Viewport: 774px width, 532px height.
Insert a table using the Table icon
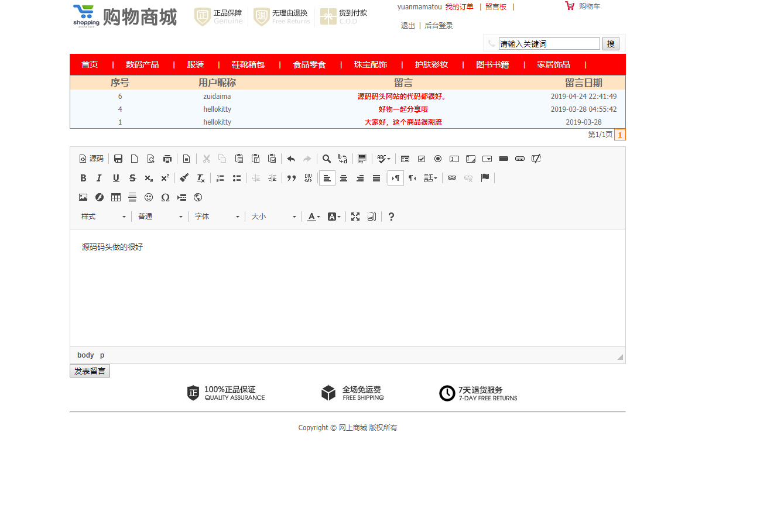click(115, 197)
